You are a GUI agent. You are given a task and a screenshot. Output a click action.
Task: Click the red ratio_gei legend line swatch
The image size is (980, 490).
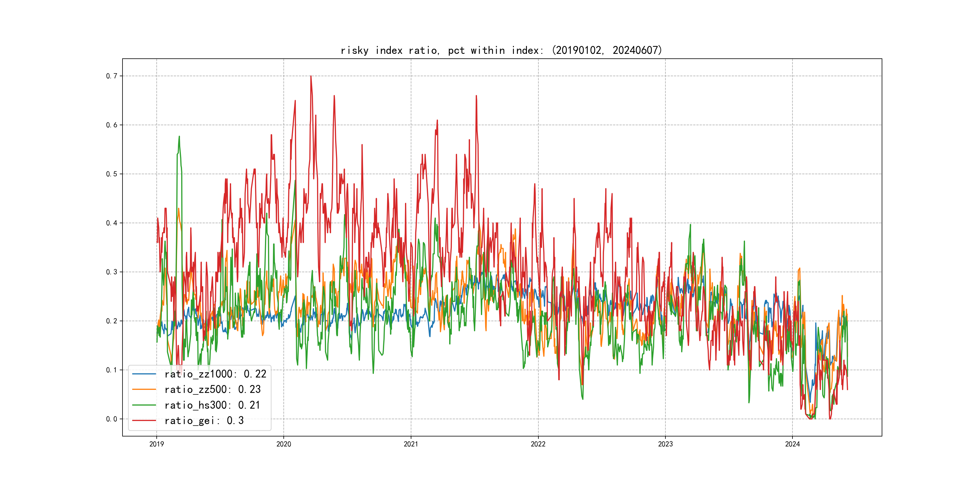(144, 421)
